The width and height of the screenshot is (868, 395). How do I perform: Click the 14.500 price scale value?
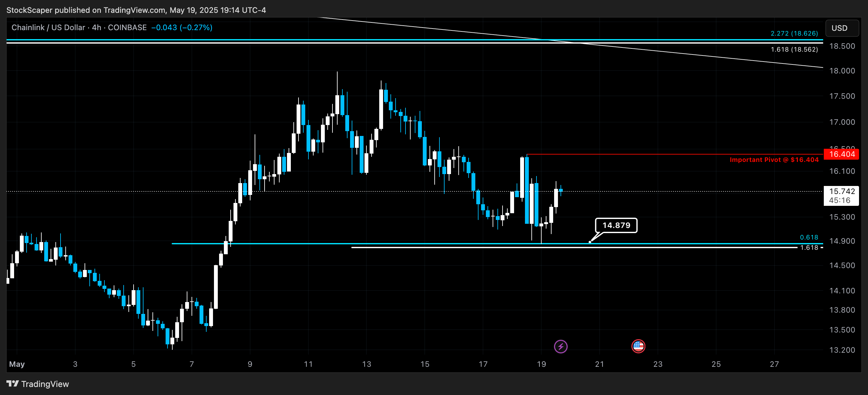(842, 265)
